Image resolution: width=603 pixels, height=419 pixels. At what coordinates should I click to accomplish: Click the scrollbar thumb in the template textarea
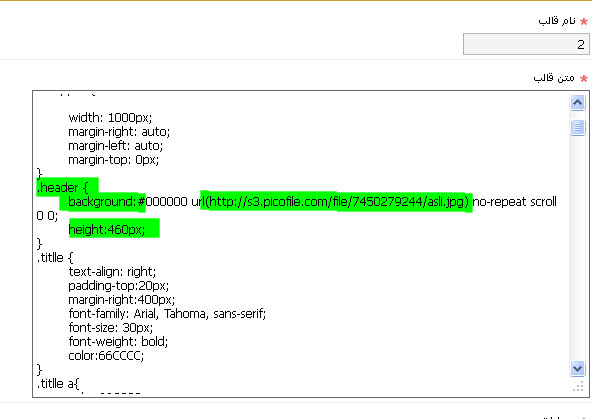point(577,127)
